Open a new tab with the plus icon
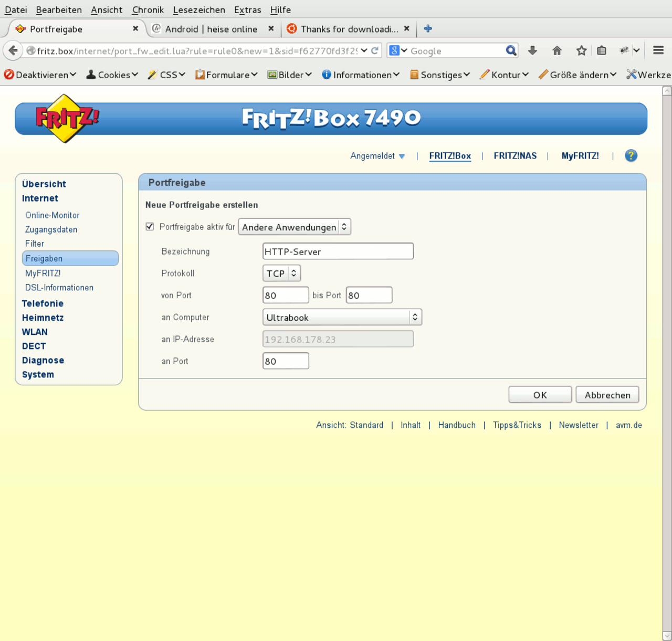Screen dimensions: 672x641 [x=428, y=29]
